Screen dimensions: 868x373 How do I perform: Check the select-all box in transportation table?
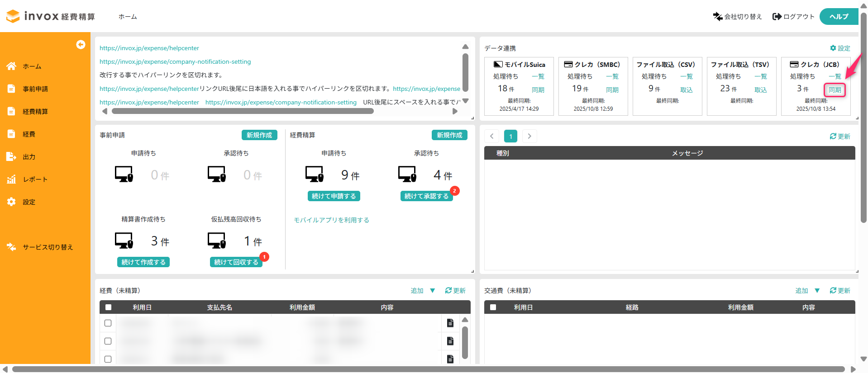pos(493,307)
